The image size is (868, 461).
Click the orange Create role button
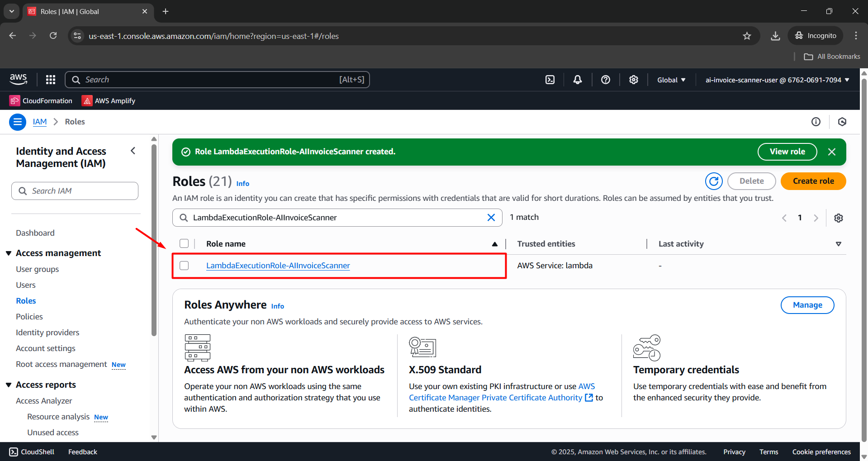(813, 181)
